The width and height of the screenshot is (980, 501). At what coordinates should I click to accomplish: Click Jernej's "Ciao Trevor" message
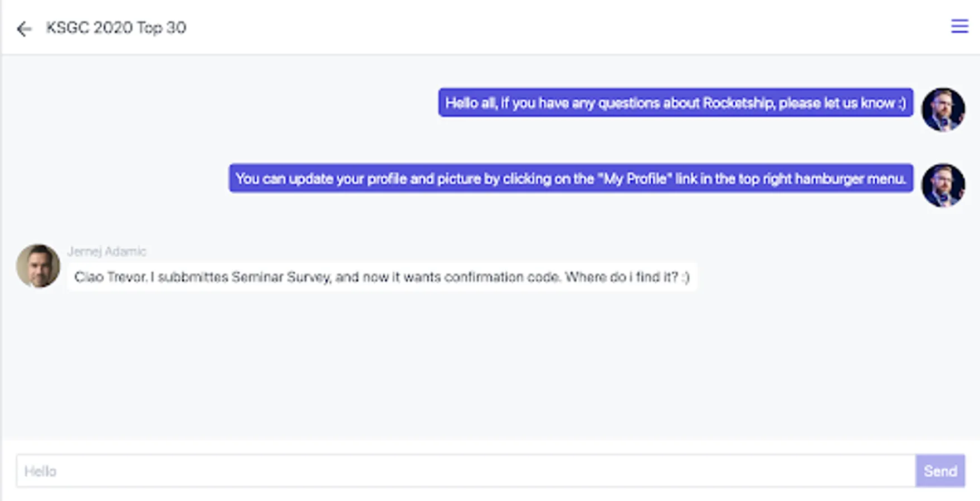pos(382,277)
